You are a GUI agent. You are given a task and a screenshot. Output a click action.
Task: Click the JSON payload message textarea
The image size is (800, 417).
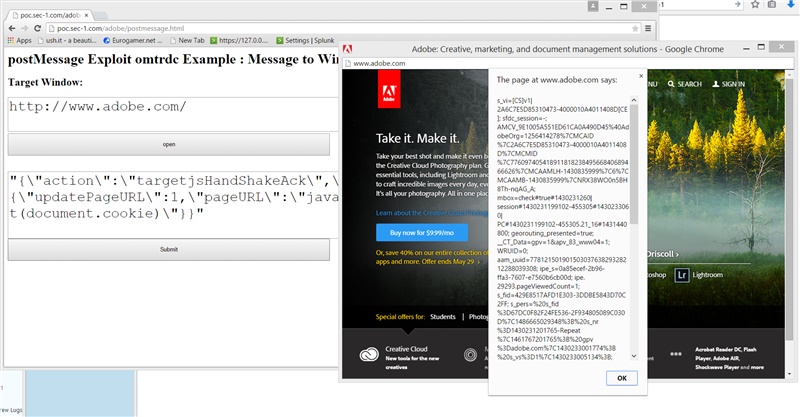pyautogui.click(x=168, y=200)
